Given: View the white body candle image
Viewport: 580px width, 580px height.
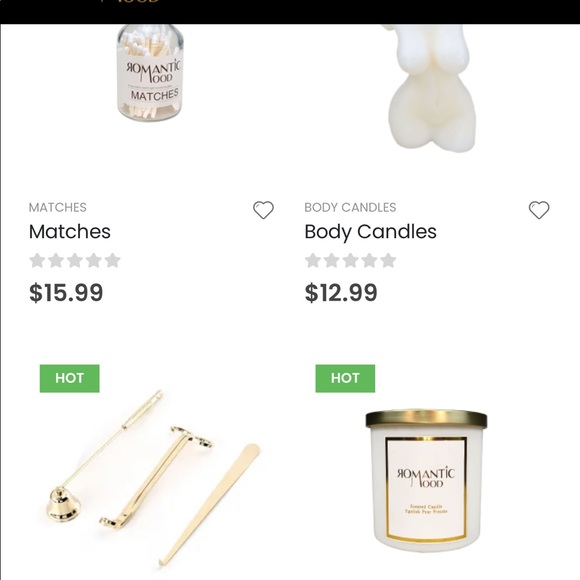Looking at the screenshot, I should [x=430, y=89].
